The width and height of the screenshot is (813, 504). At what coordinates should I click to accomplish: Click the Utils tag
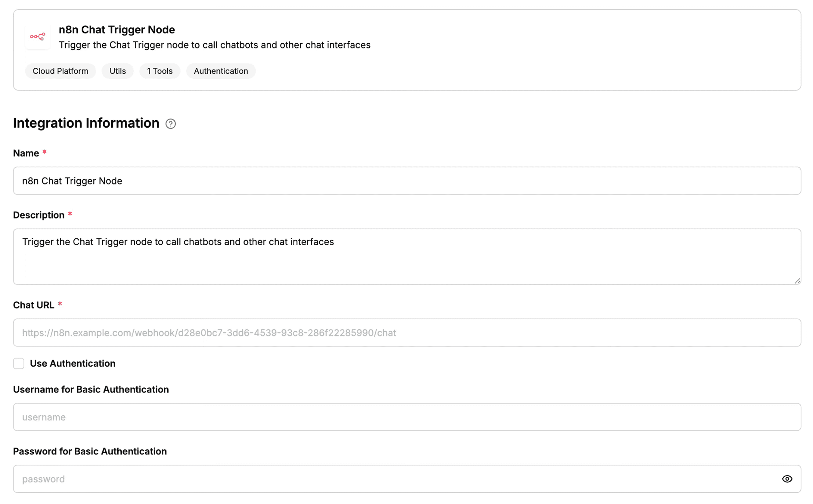118,71
